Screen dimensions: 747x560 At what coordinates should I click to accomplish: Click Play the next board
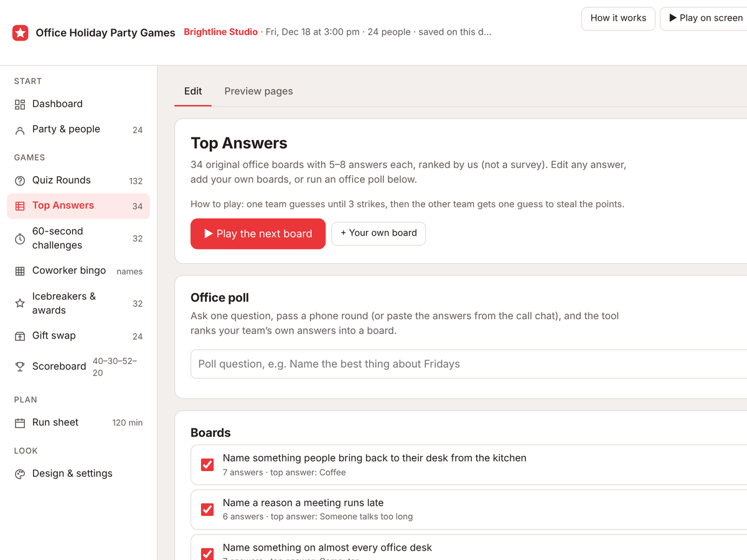(x=258, y=234)
